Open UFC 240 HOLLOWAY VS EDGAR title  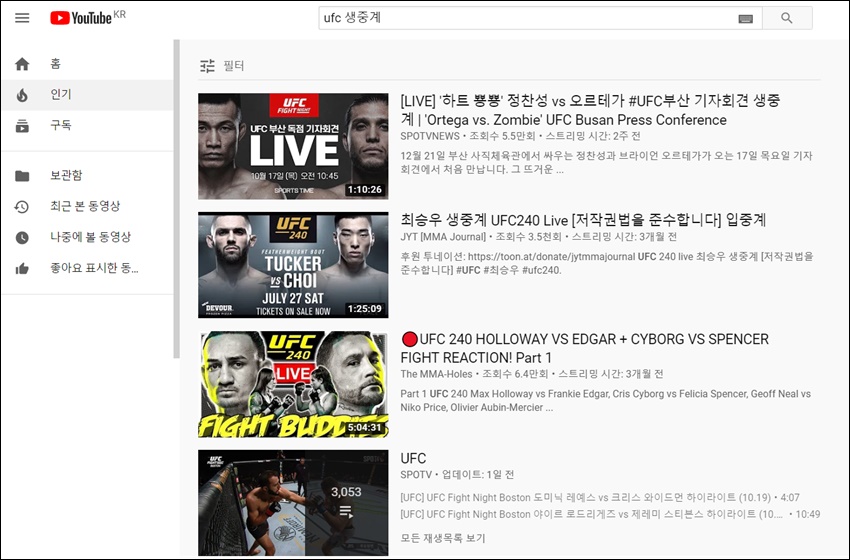584,349
